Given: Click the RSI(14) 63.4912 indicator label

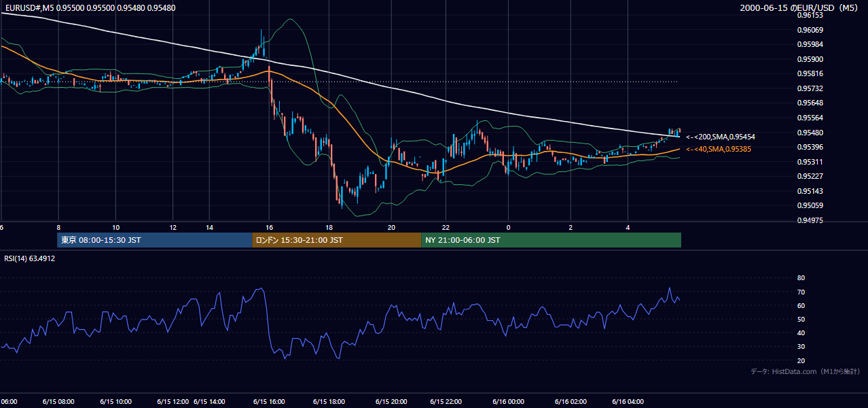Looking at the screenshot, I should coord(30,258).
